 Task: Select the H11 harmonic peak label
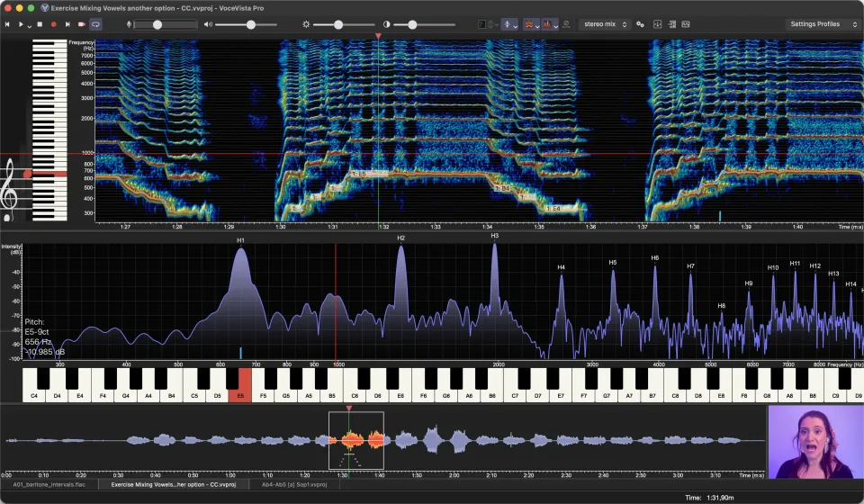pos(795,264)
